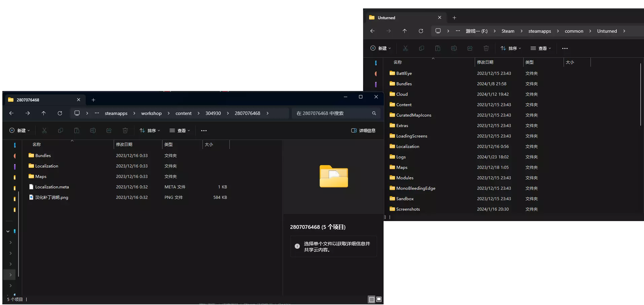The height and width of the screenshot is (305, 644).
Task: Click the three-dot more options in Unturned toolbar
Action: 565,48
